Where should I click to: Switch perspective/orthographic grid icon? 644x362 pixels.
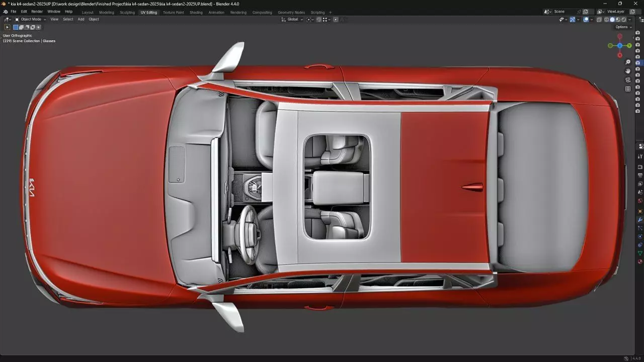pyautogui.click(x=628, y=89)
